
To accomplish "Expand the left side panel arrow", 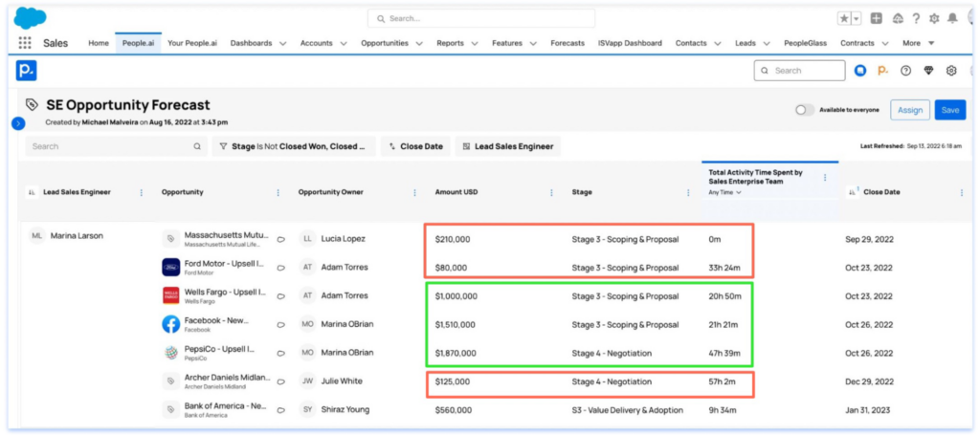I will pos(18,123).
